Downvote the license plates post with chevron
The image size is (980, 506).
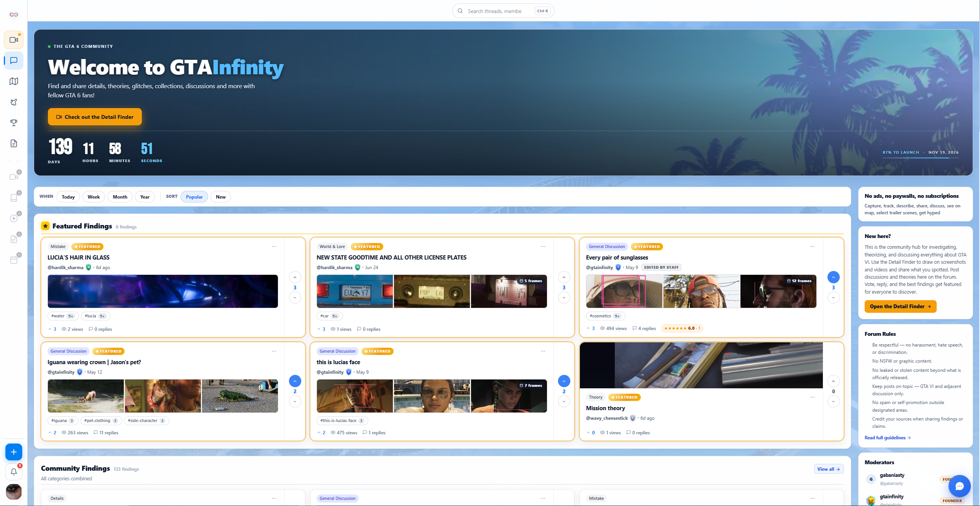(x=564, y=297)
